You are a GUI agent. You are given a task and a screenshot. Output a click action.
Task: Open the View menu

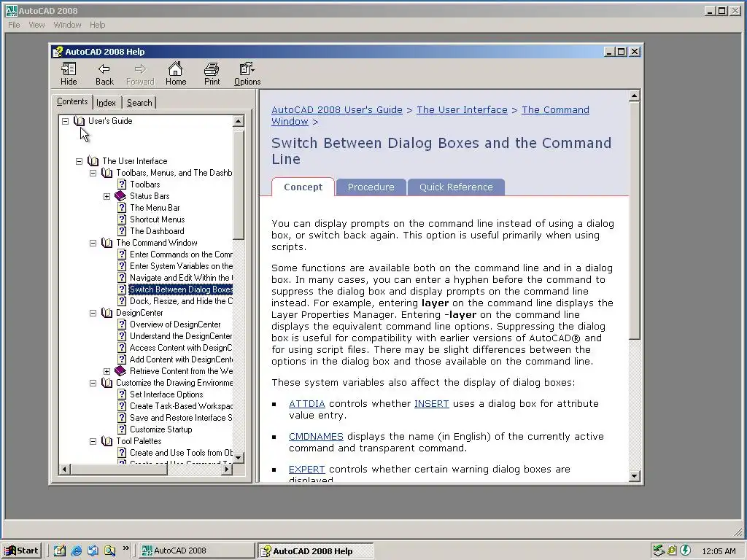[x=36, y=25]
